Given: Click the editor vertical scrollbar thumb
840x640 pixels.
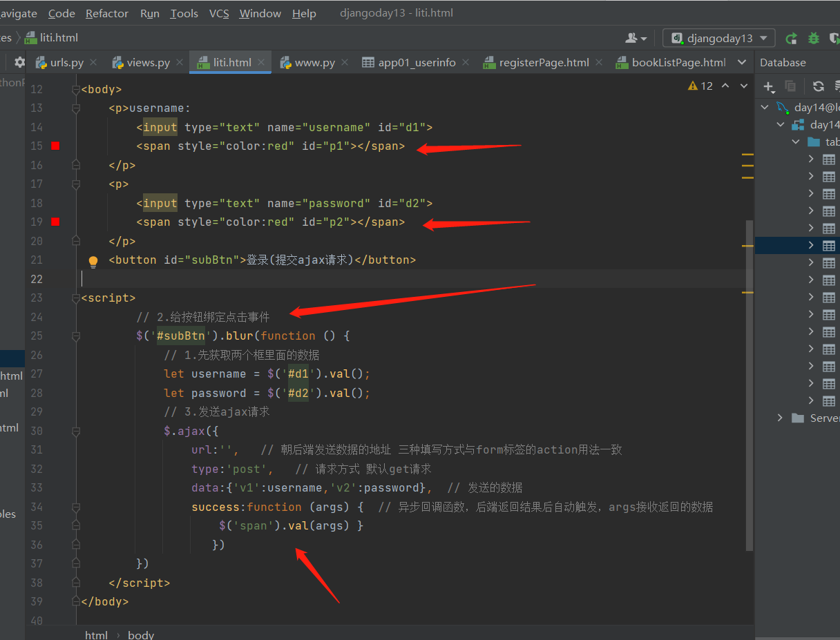Looking at the screenshot, I should pyautogui.click(x=750, y=385).
